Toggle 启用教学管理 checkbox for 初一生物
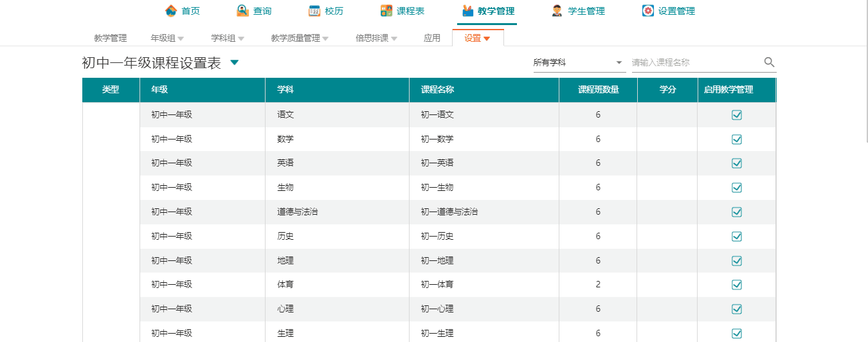 click(737, 188)
